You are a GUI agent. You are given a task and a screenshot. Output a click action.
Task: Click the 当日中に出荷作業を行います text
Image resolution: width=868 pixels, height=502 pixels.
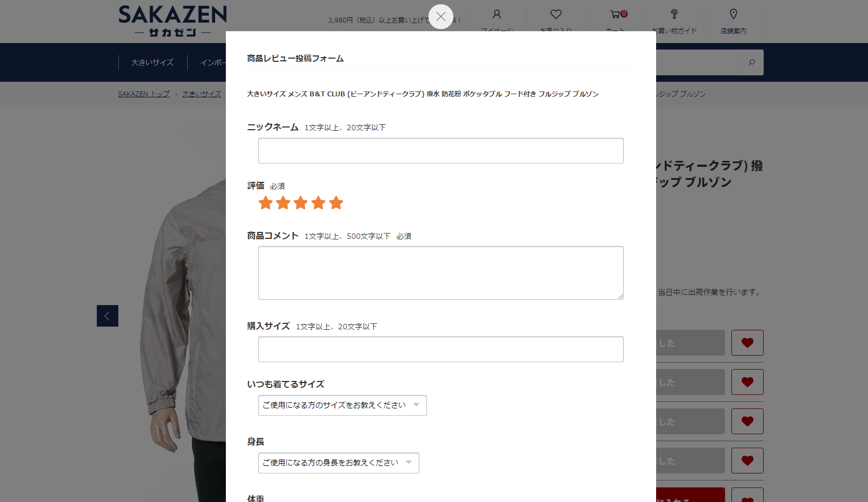pos(709,292)
